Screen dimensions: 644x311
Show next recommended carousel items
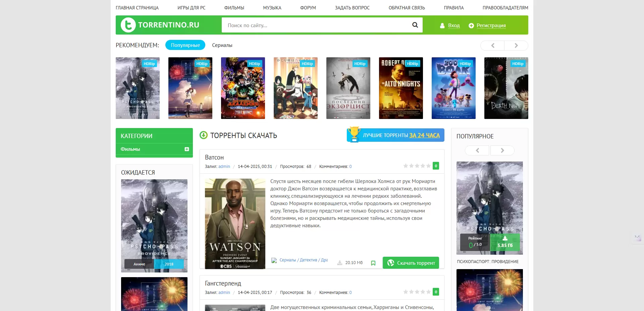click(516, 46)
